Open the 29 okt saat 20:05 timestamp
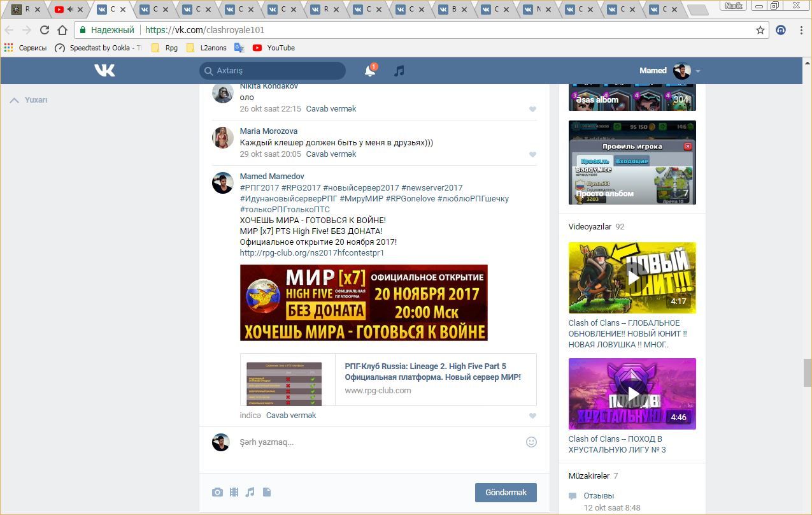This screenshot has height=515, width=812. pyautogui.click(x=270, y=154)
